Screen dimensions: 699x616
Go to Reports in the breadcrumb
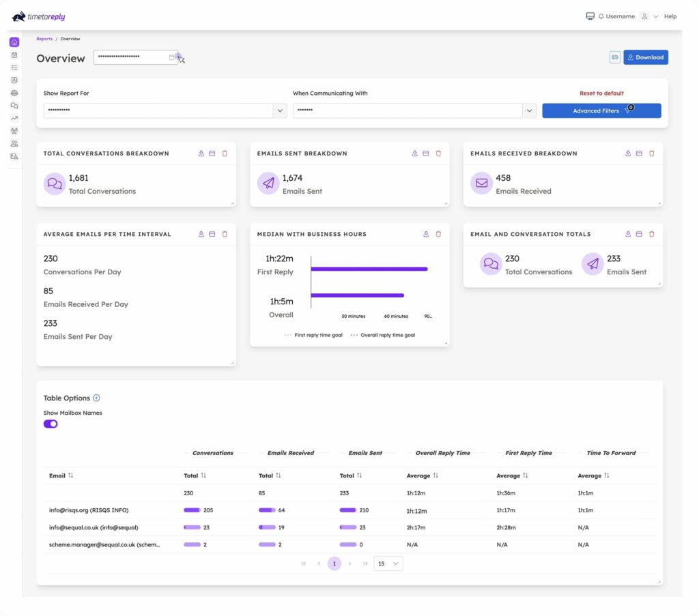click(44, 39)
